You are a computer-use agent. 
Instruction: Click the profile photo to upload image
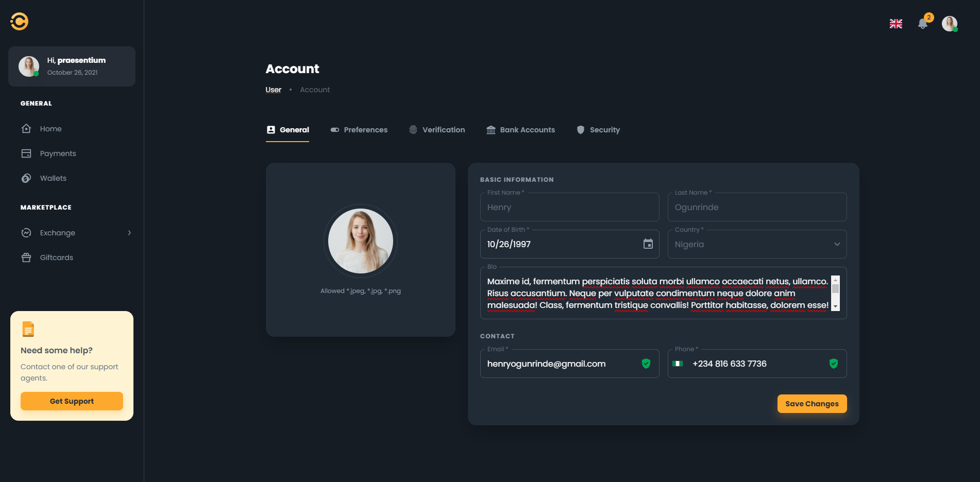[x=360, y=241]
